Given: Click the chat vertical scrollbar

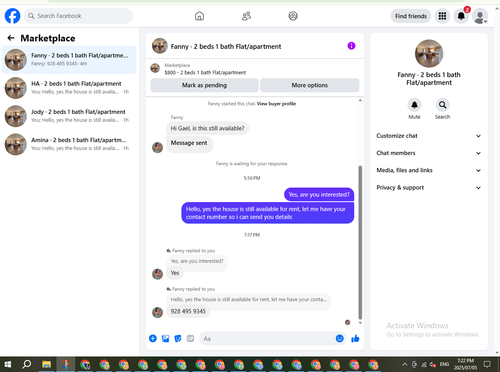Looking at the screenshot, I should [x=360, y=242].
